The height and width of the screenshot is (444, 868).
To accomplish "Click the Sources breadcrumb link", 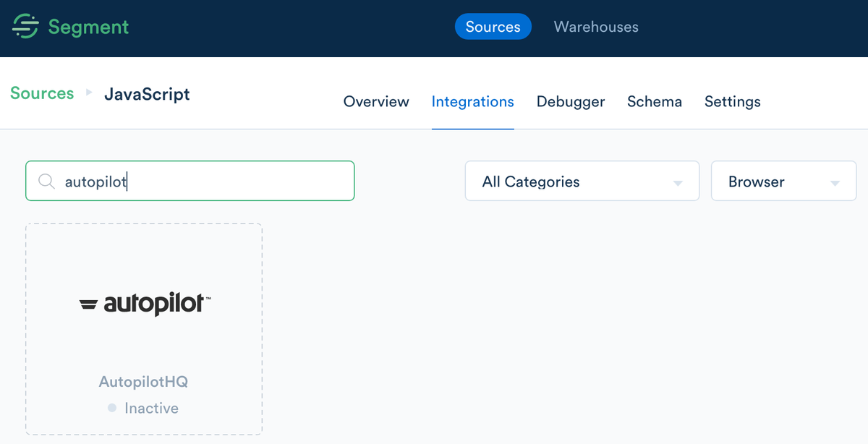I will [42, 93].
